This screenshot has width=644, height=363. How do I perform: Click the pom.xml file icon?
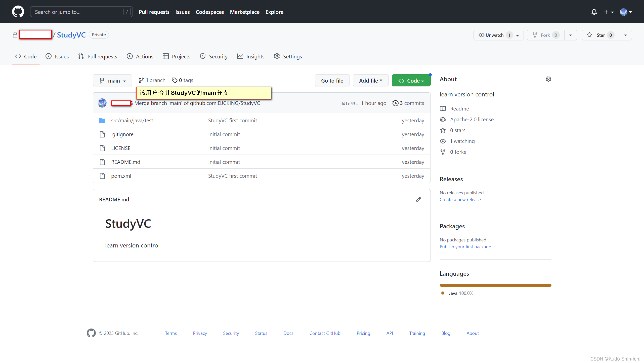102,176
